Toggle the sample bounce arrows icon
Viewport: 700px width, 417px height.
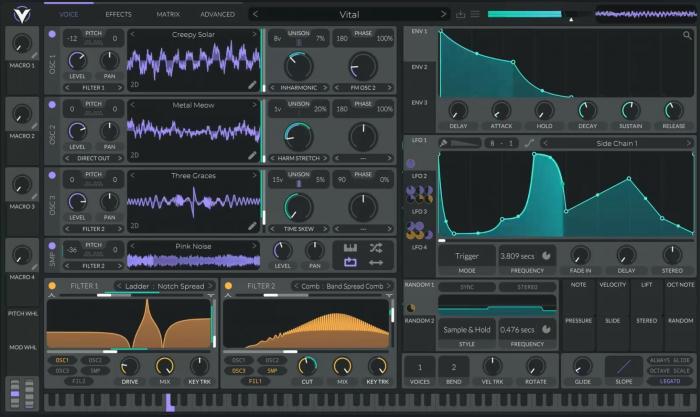(376, 263)
